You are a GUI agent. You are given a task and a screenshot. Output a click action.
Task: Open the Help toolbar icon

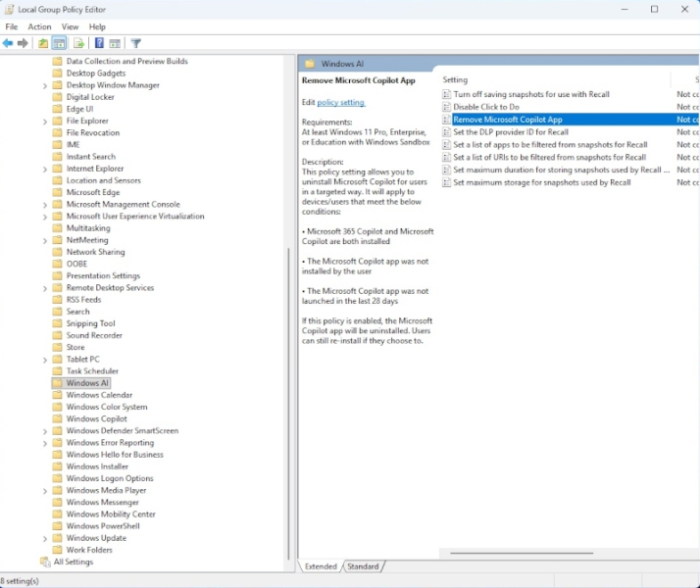[x=99, y=43]
